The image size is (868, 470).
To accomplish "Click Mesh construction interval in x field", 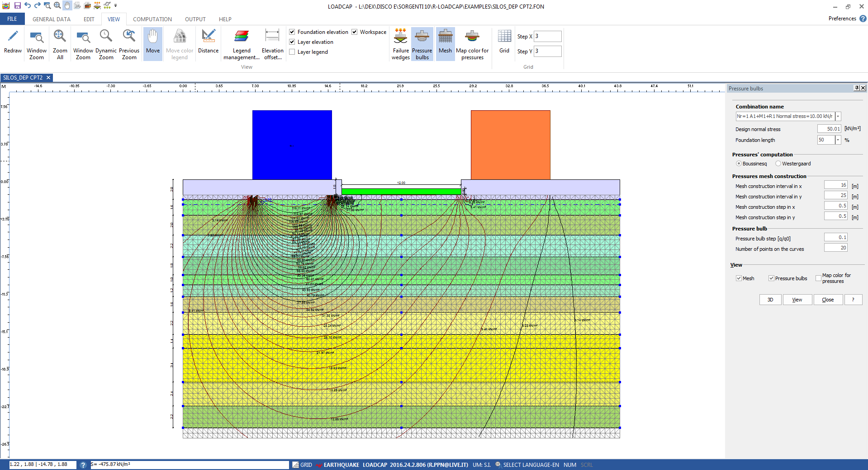I will 836,185.
